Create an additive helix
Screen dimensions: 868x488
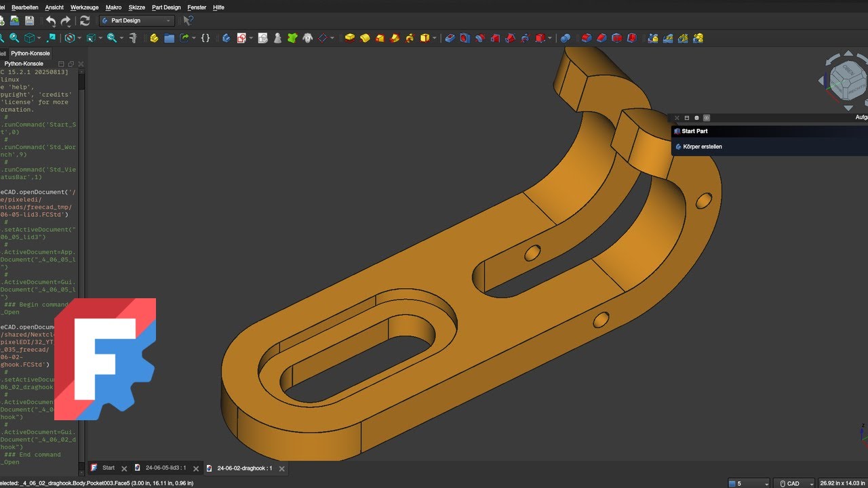point(410,38)
